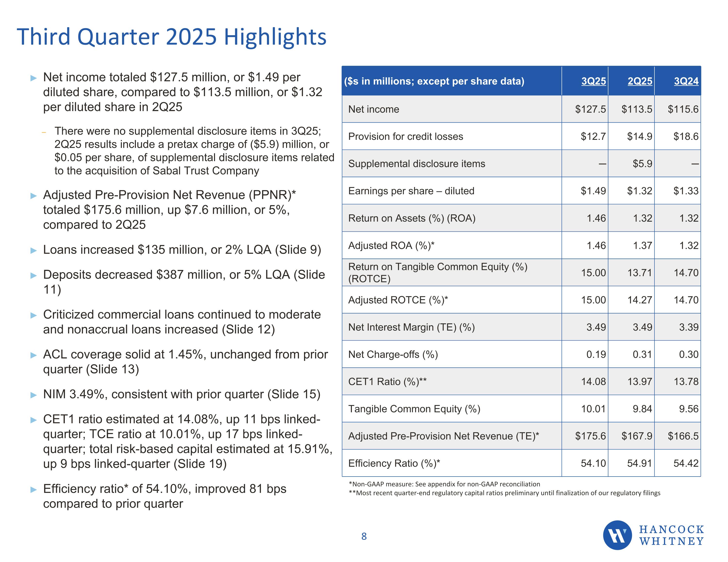
Task: Click the bullet arrow beside Loans increased
Action: [x=33, y=251]
